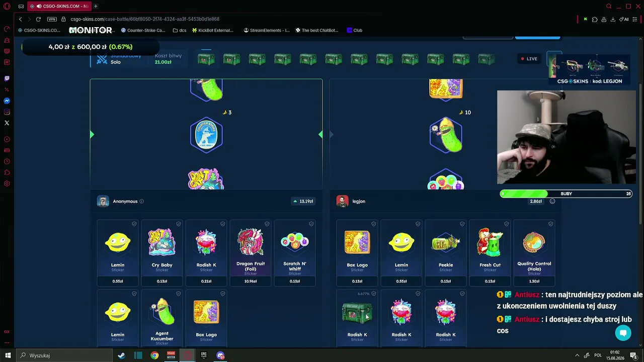
Task: Open X (Twitter) from the browser sidebar
Action: tap(7, 123)
